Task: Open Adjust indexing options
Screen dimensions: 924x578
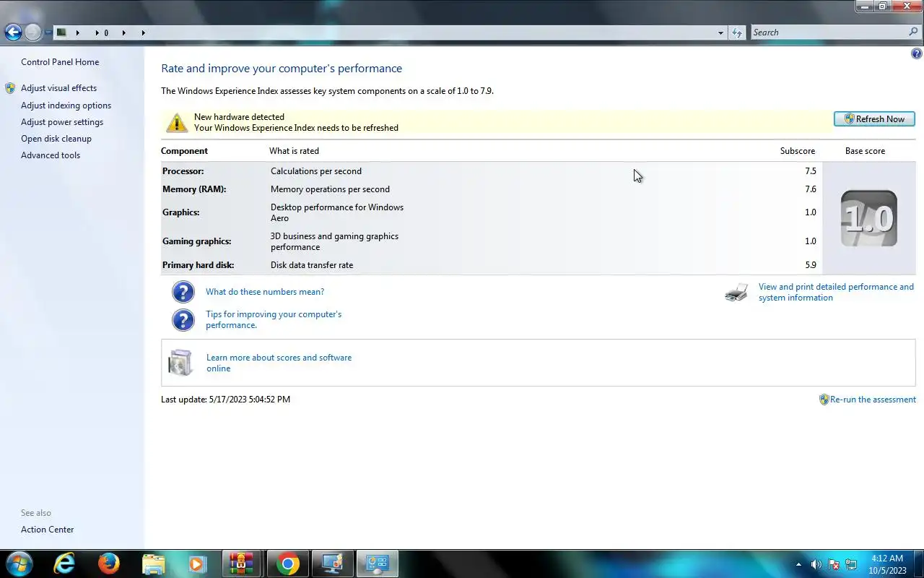Action: [x=66, y=105]
